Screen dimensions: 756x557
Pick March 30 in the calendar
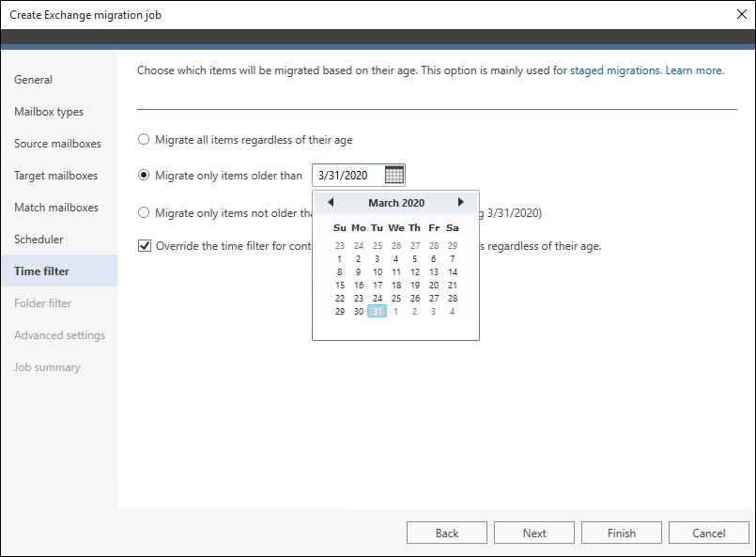359,312
